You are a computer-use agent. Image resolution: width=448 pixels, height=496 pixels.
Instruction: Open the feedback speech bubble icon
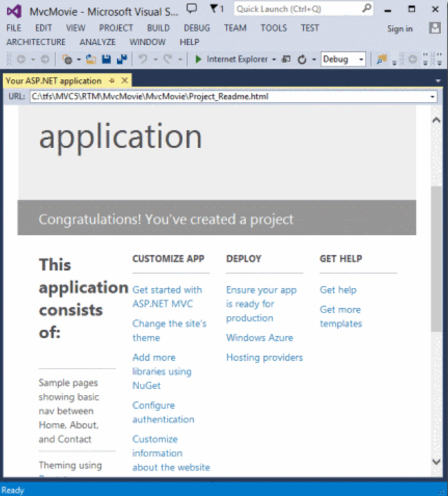click(x=192, y=9)
